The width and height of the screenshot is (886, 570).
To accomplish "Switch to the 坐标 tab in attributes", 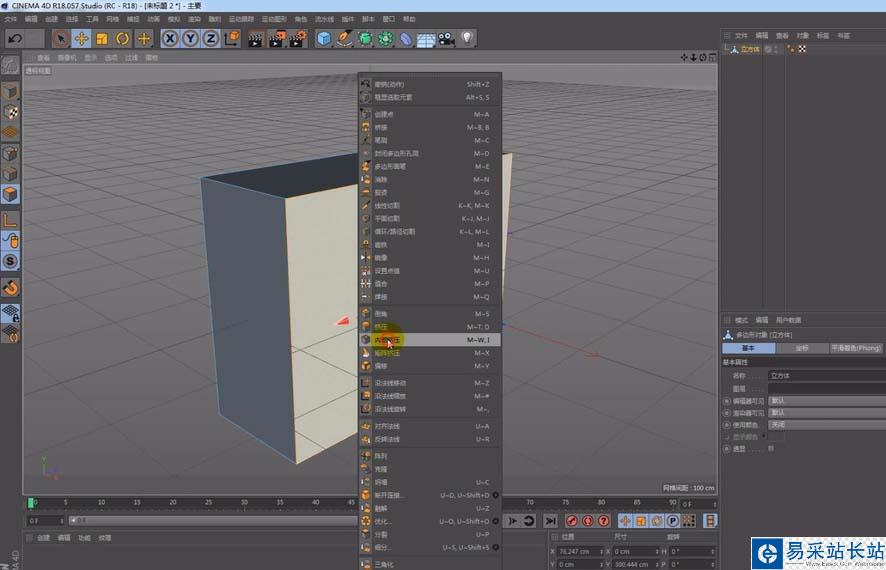I will click(x=802, y=348).
